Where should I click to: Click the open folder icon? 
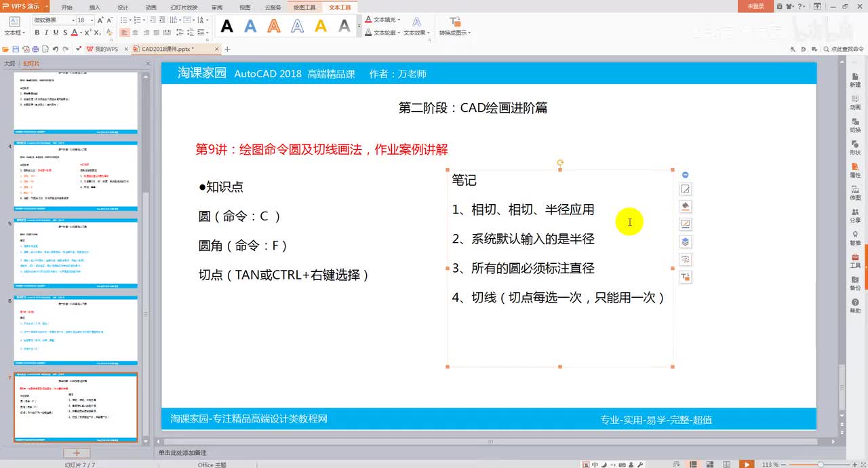tap(5, 49)
